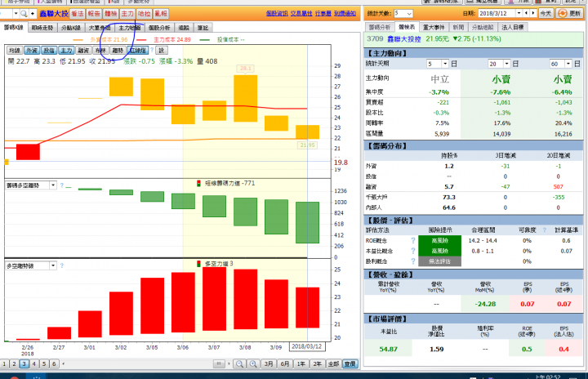Screen dimensions: 588x379
Task: Switch to the 籌碼K線 tab
Action: pos(14,28)
